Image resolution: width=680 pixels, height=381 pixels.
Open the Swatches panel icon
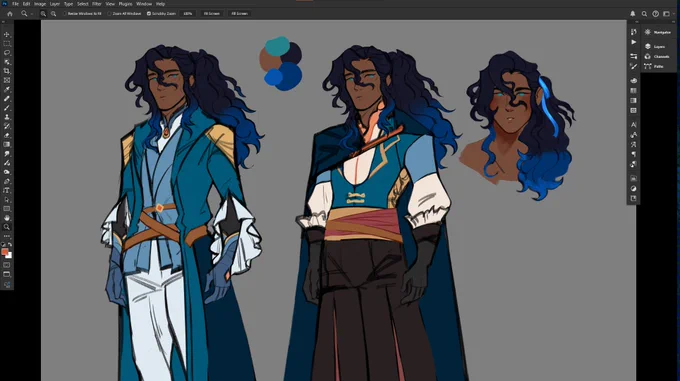[x=634, y=91]
